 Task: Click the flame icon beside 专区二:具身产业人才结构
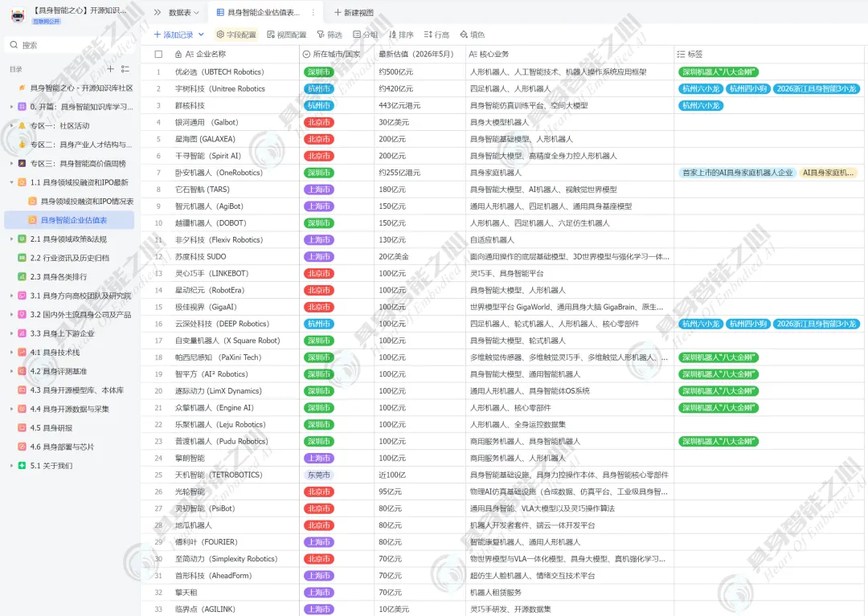(x=22, y=145)
